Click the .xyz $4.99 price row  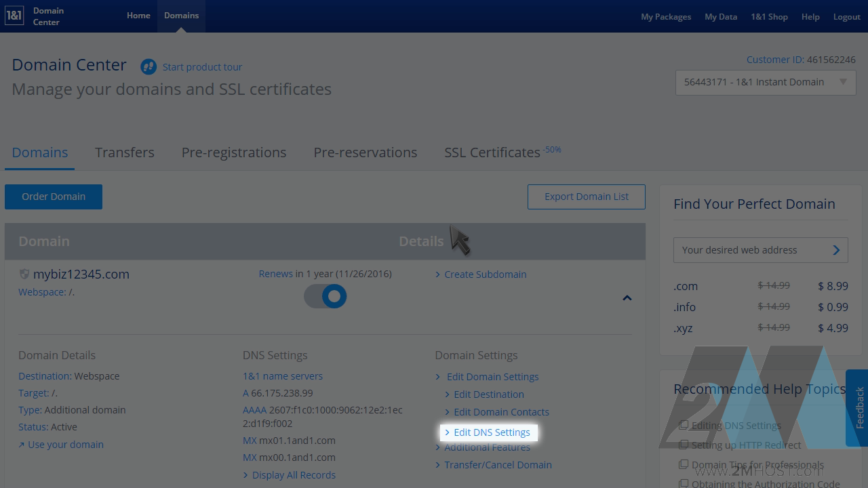click(761, 328)
